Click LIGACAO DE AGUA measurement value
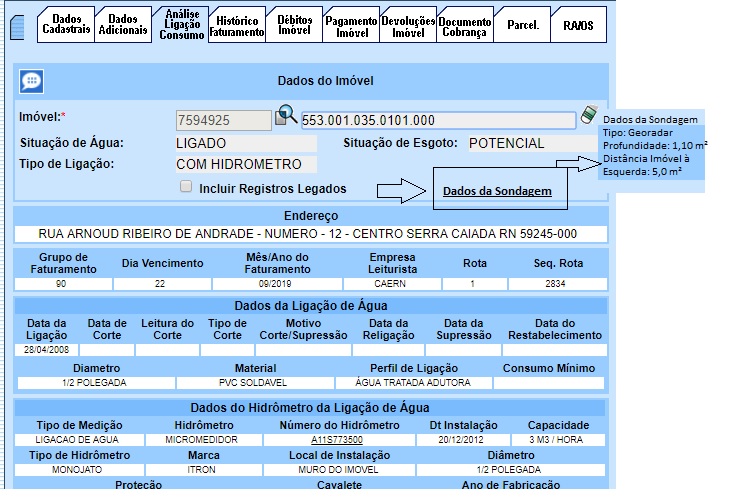Screen dimensions: 732x498 [x=79, y=440]
